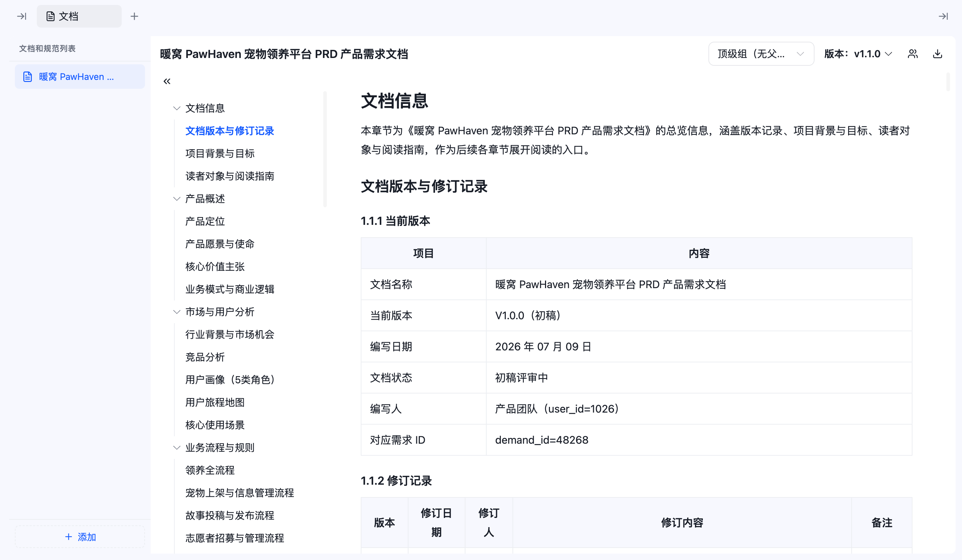
Task: Click the 文档信息 outline heading label
Action: [205, 108]
